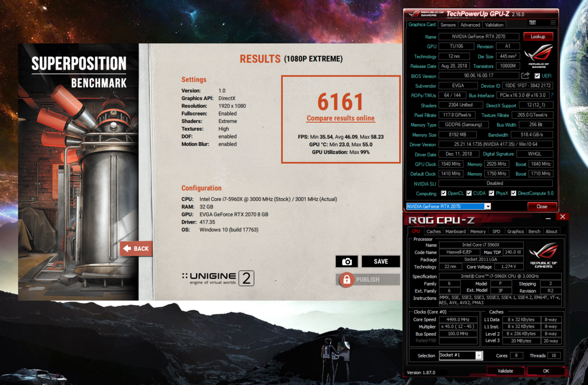Screen dimensions: 588x385
Task: Click the Memory Size 8192 MB field
Action: pos(458,134)
